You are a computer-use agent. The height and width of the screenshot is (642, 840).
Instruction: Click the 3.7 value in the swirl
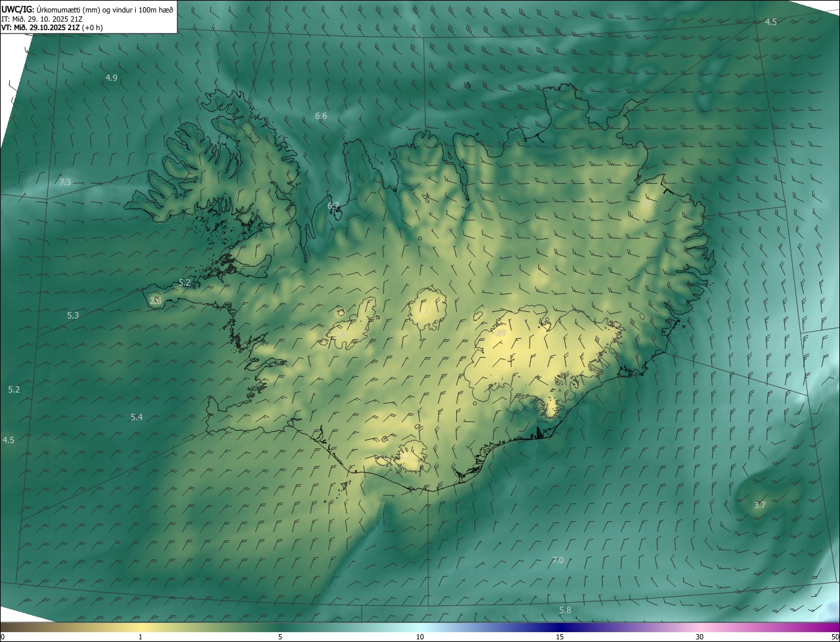760,505
